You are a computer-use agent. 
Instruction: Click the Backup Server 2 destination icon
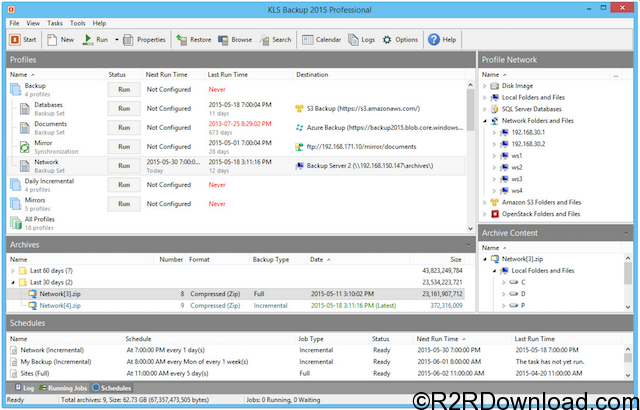(299, 166)
